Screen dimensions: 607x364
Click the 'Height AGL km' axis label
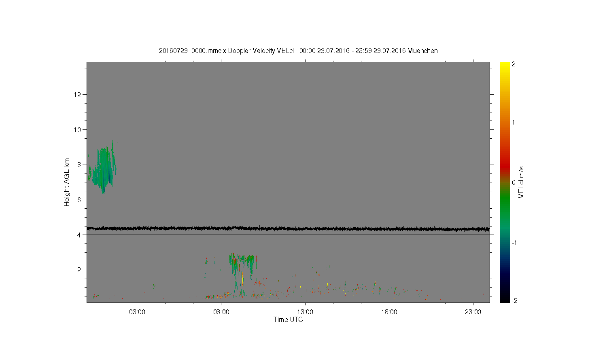pyautogui.click(x=67, y=182)
